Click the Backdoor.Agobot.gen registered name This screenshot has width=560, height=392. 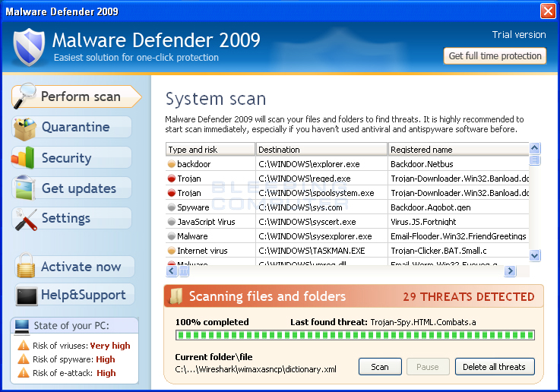430,207
